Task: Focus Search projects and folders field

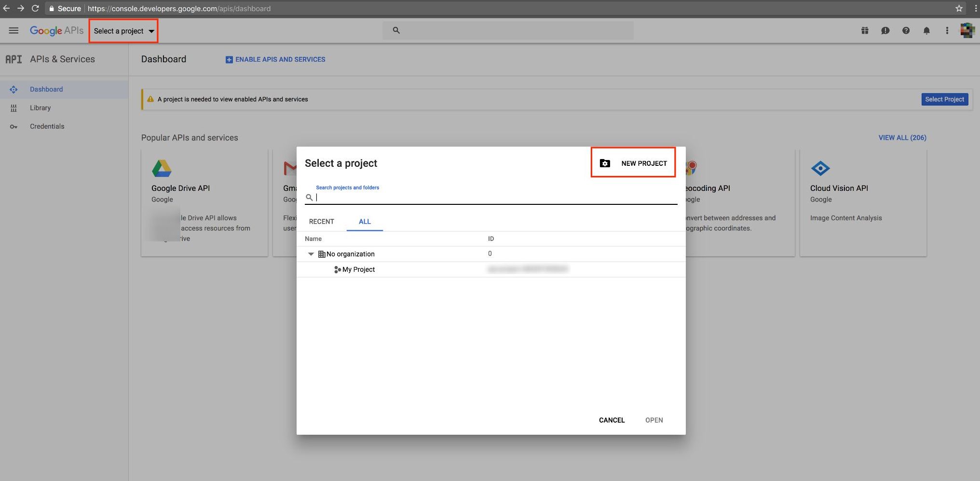Action: click(x=496, y=197)
